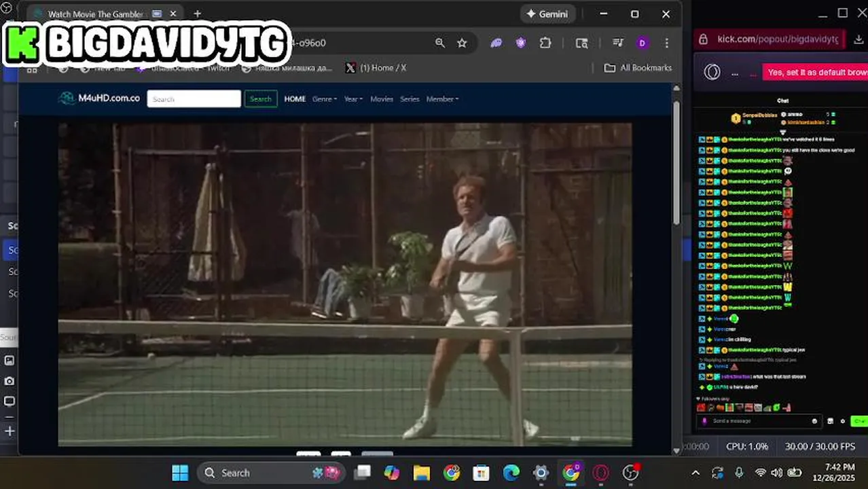Click the media controls music icon
The height and width of the screenshot is (489, 868).
coord(617,43)
